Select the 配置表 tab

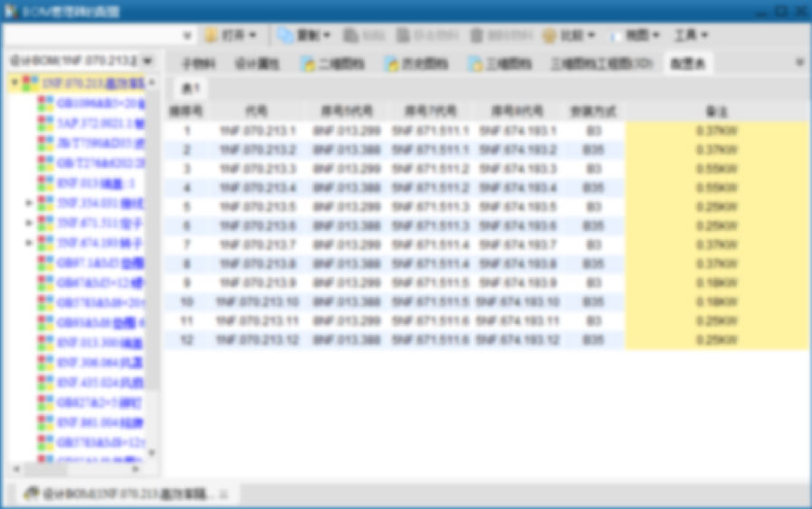pyautogui.click(x=687, y=63)
